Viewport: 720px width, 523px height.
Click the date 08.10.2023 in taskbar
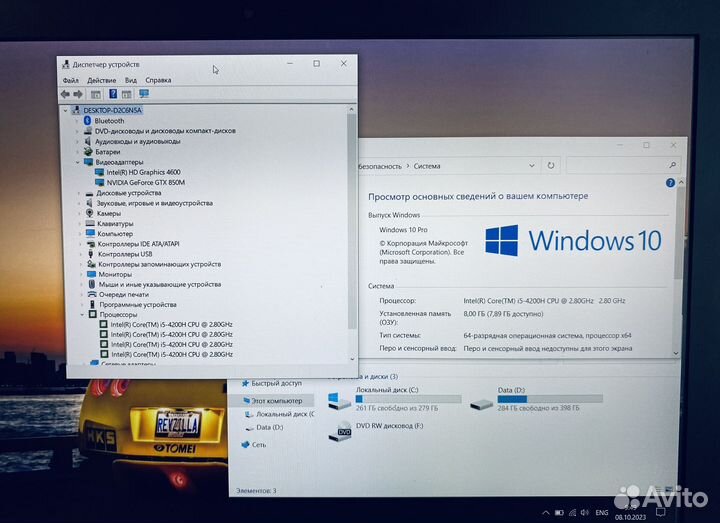pos(631,517)
